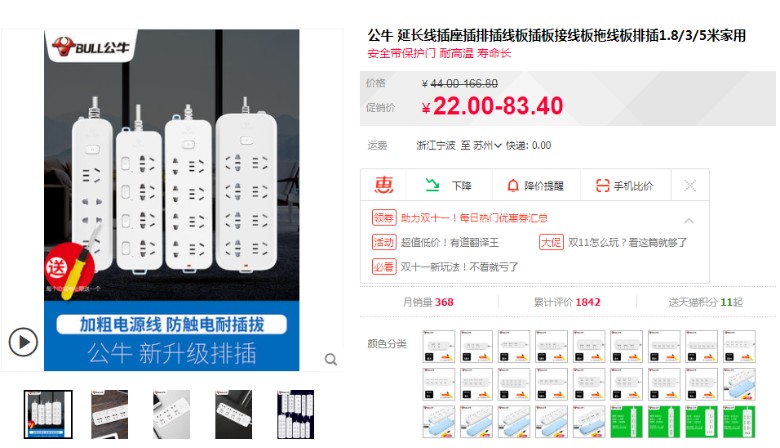This screenshot has height=448, width=780.
Task: Choose the first green packaging variant swatch
Action: [x=626, y=422]
